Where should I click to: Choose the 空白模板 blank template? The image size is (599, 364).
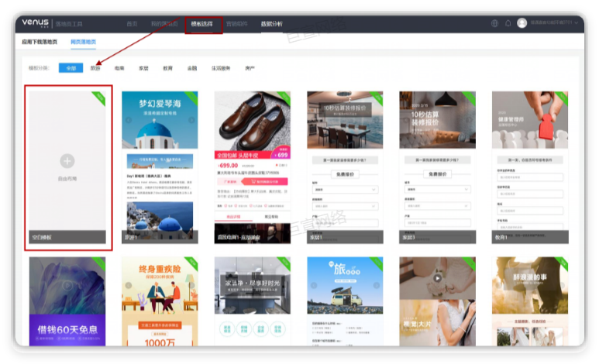tap(67, 167)
